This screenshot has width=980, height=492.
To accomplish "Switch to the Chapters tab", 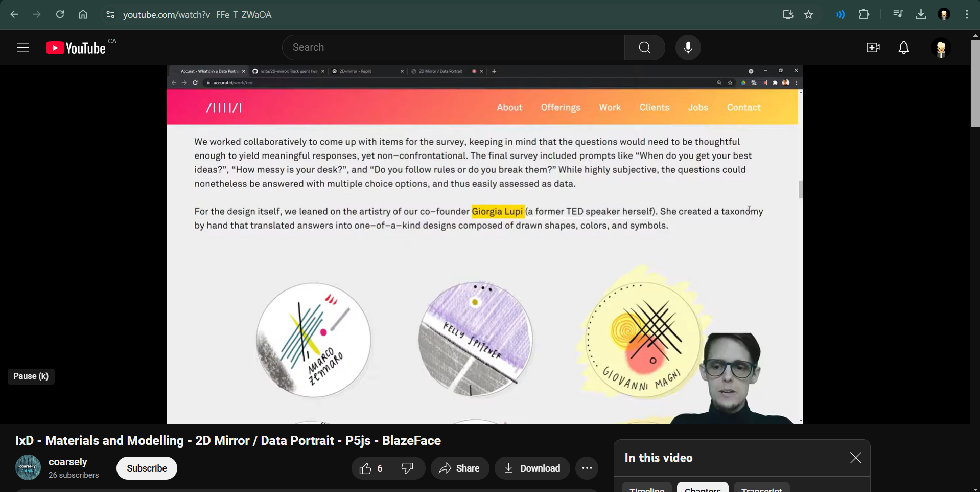I will (x=702, y=488).
